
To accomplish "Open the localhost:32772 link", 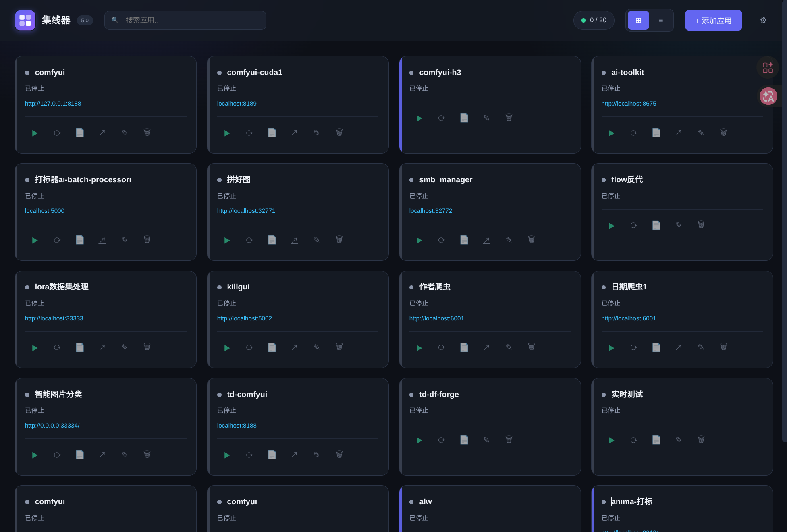I will click(x=430, y=211).
